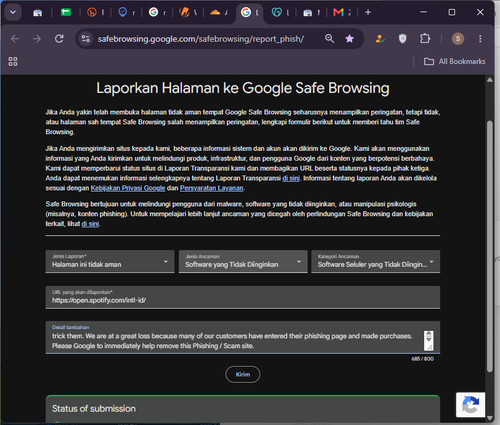Expand the Jenis Laporan dropdown
500x425 pixels.
click(110, 261)
